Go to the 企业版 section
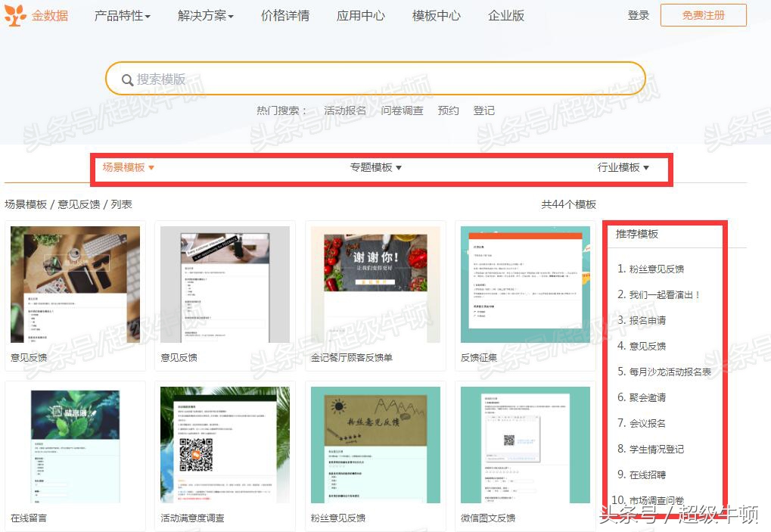Viewport: 771px width, 532px height. (x=505, y=14)
